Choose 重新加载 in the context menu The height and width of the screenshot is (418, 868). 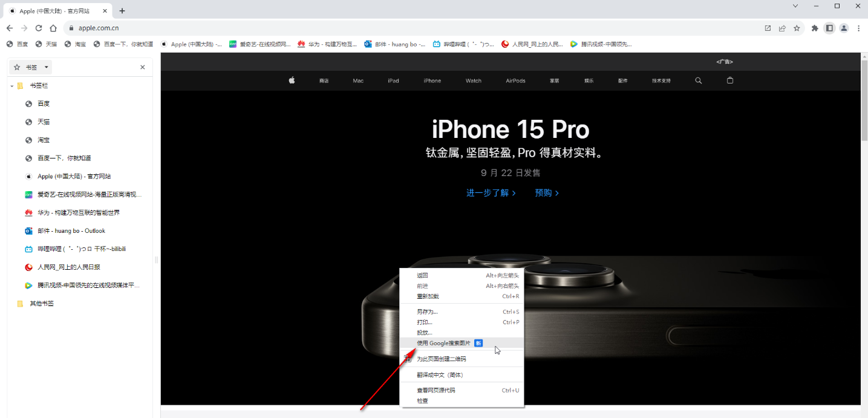(462, 296)
